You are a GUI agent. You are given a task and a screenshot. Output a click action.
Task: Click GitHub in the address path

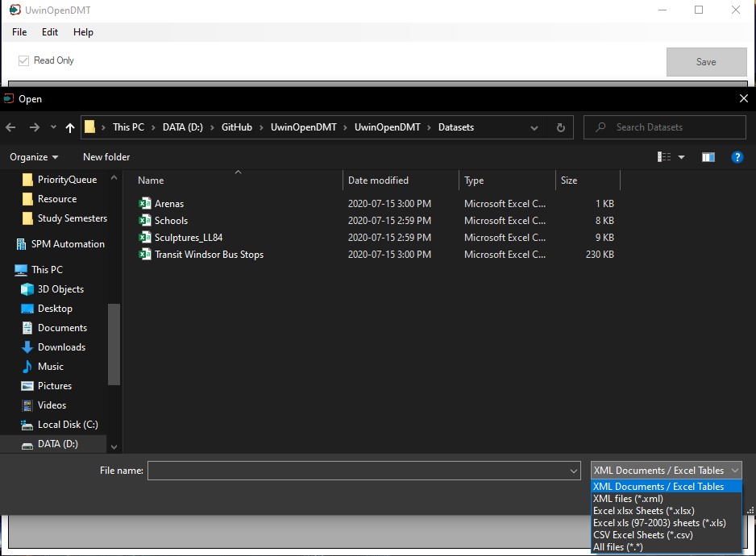[x=237, y=127]
